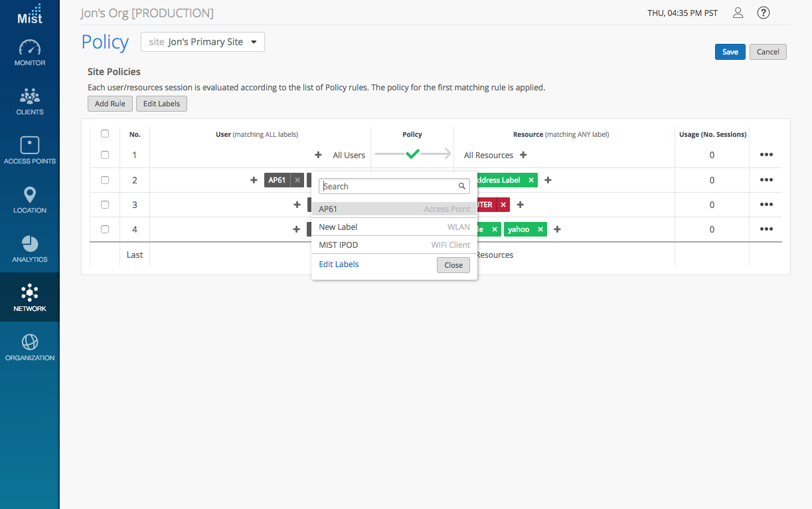The image size is (812, 509).
Task: Toggle the select-all rules checkbox
Action: pos(105,134)
